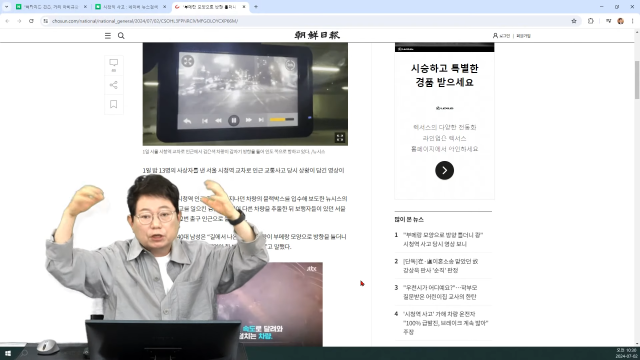Open most-viewed story 4 about 시청역 사고 가해 차량 운전자
Image resolution: width=640 pixels, height=360 pixels.
tap(445, 323)
